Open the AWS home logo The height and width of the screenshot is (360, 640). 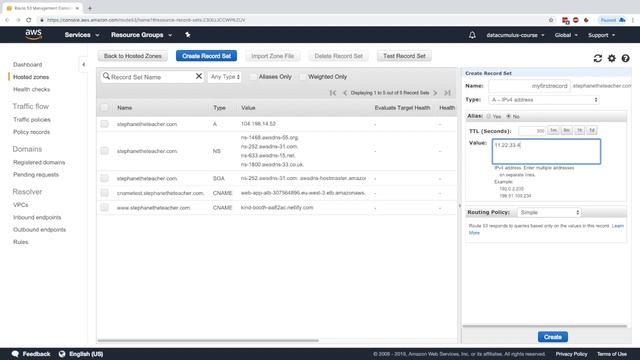[33, 35]
